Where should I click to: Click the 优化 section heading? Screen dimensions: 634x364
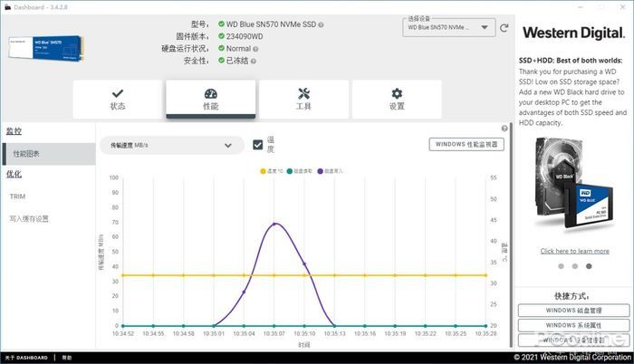click(14, 174)
